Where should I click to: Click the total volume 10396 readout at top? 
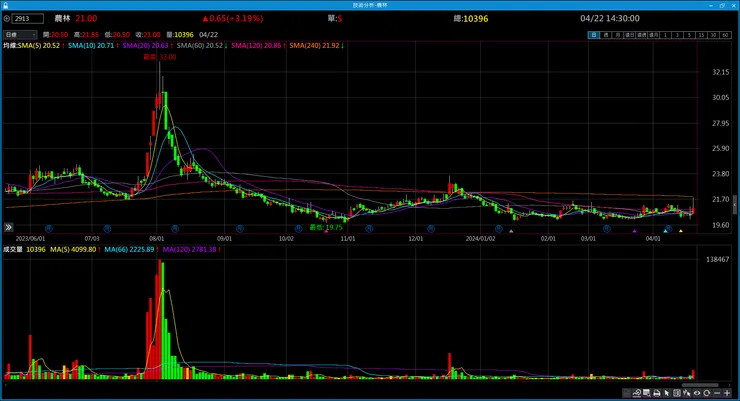471,18
